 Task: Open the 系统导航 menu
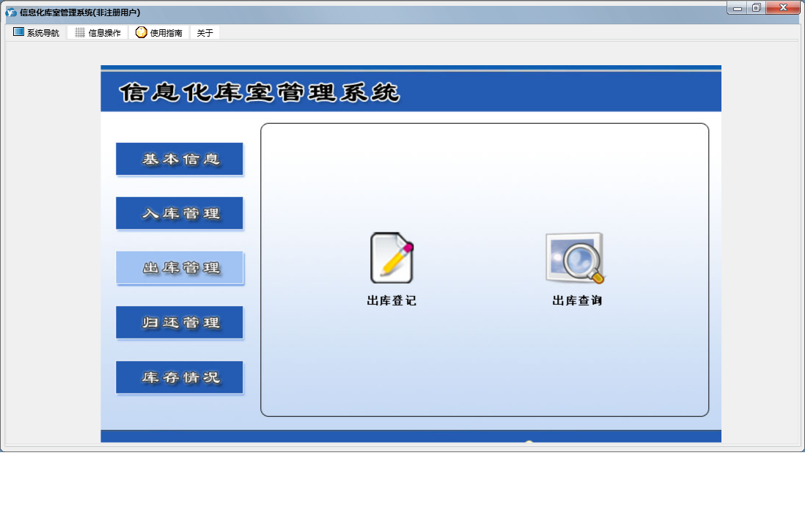(37, 33)
